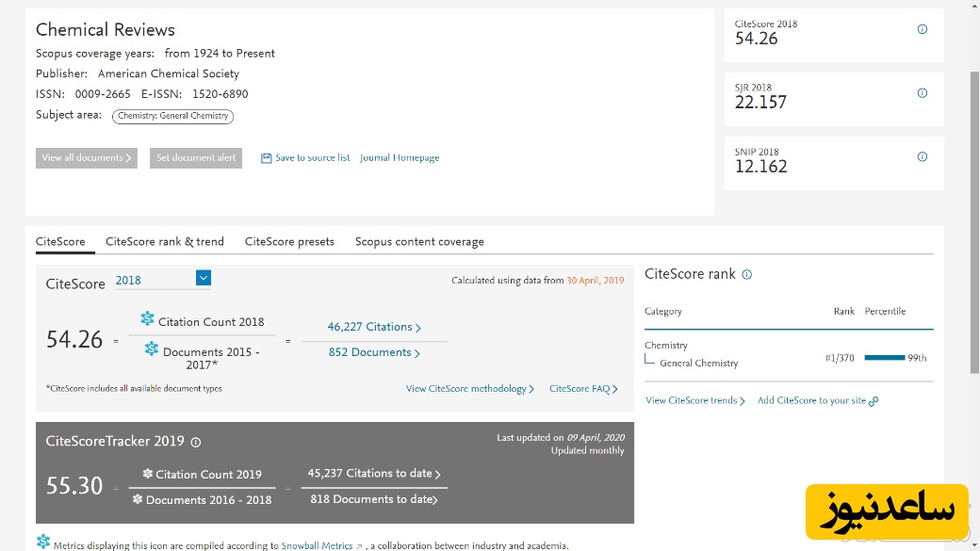Click the SJR 2018 info icon
Screen dimensions: 980x551
(x=923, y=92)
